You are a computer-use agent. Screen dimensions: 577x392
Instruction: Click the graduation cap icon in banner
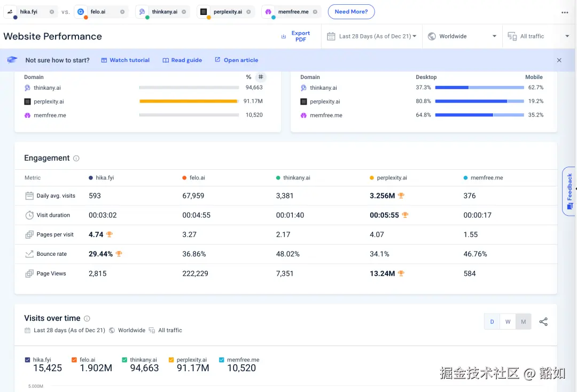(12, 60)
